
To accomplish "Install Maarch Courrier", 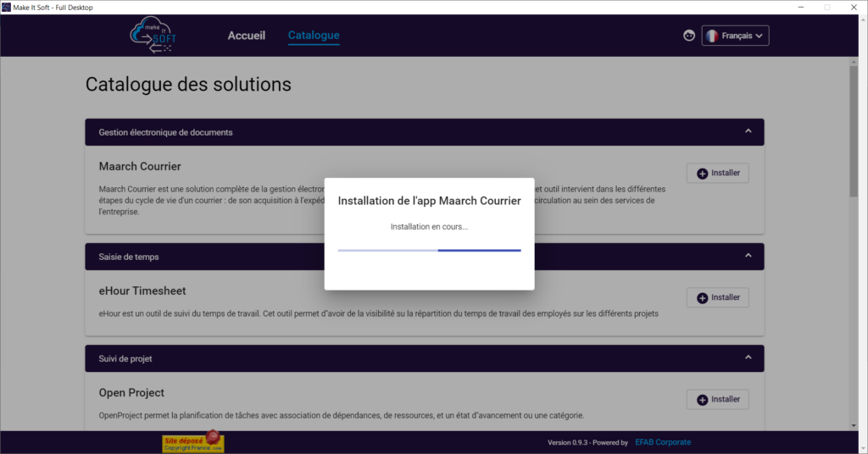I will 717,173.
